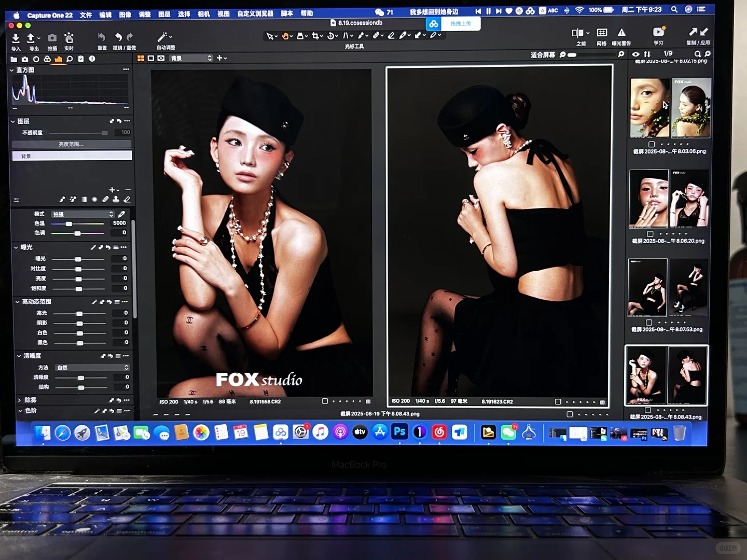The width and height of the screenshot is (747, 560).
Task: Click the browser sort arrows icon
Action: [647, 54]
